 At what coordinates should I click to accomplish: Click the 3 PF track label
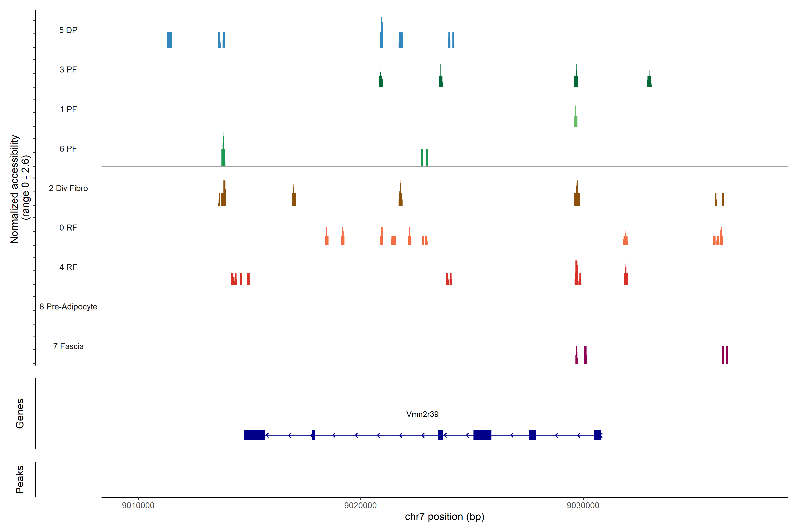click(x=68, y=70)
